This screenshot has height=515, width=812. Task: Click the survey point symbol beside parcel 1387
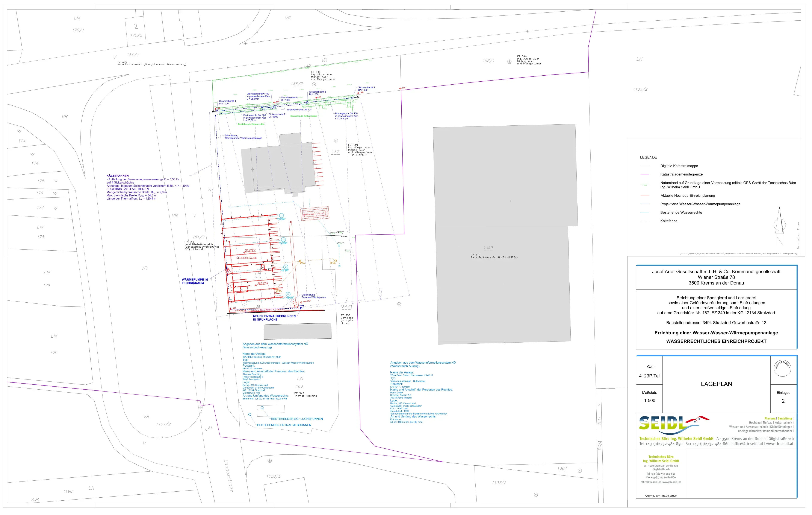pyautogui.click(x=580, y=471)
